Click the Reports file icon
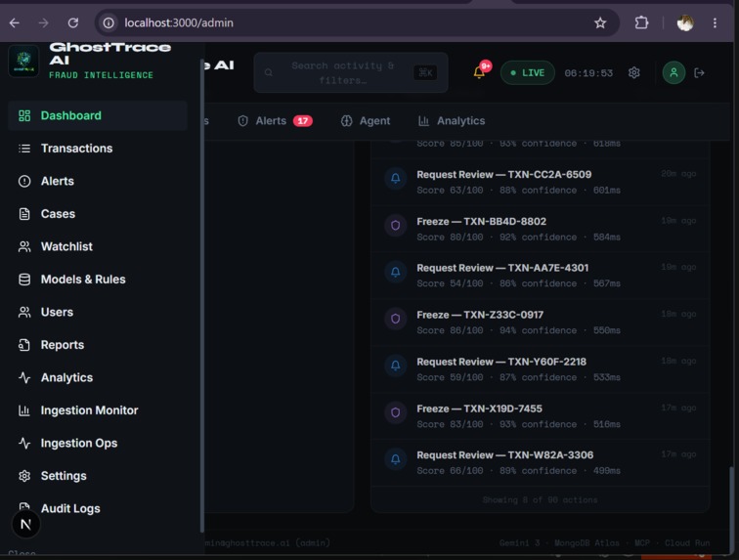 24,345
